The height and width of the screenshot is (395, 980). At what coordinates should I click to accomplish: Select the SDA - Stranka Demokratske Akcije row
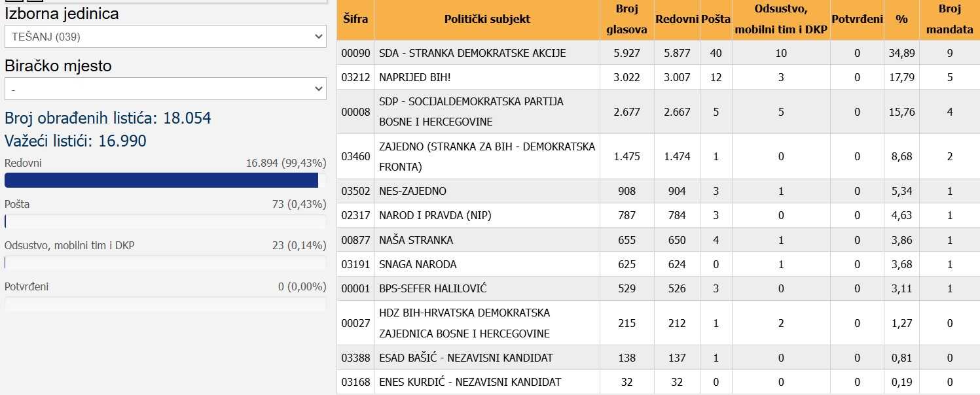pos(472,53)
